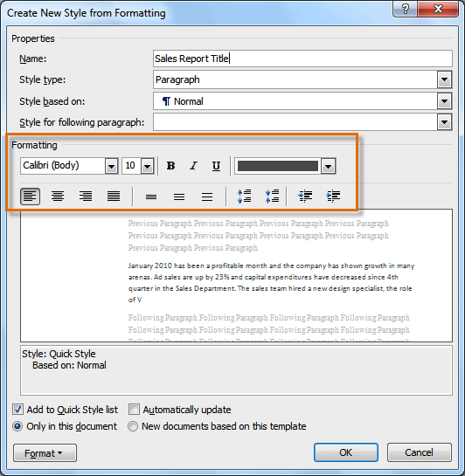Image resolution: width=465 pixels, height=476 pixels.
Task: Click the Increase Indent icon
Action: click(333, 197)
